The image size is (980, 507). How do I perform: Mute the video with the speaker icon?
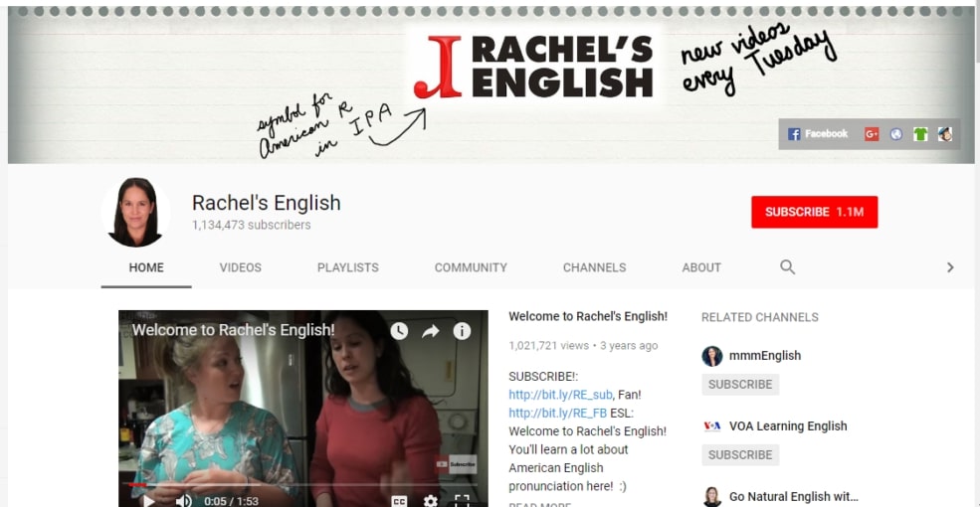point(183,500)
